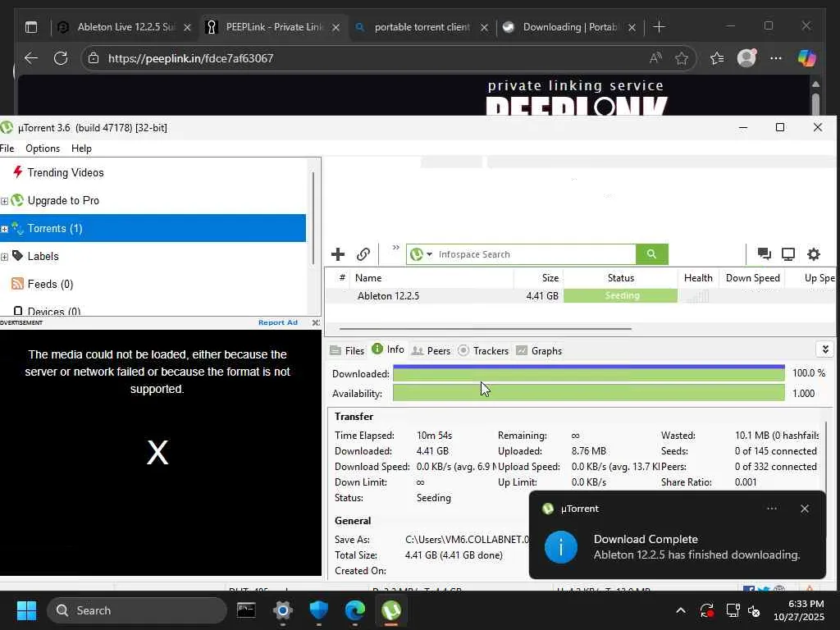Expand the Labels tree node
This screenshot has width=840, height=630.
tap(4, 257)
